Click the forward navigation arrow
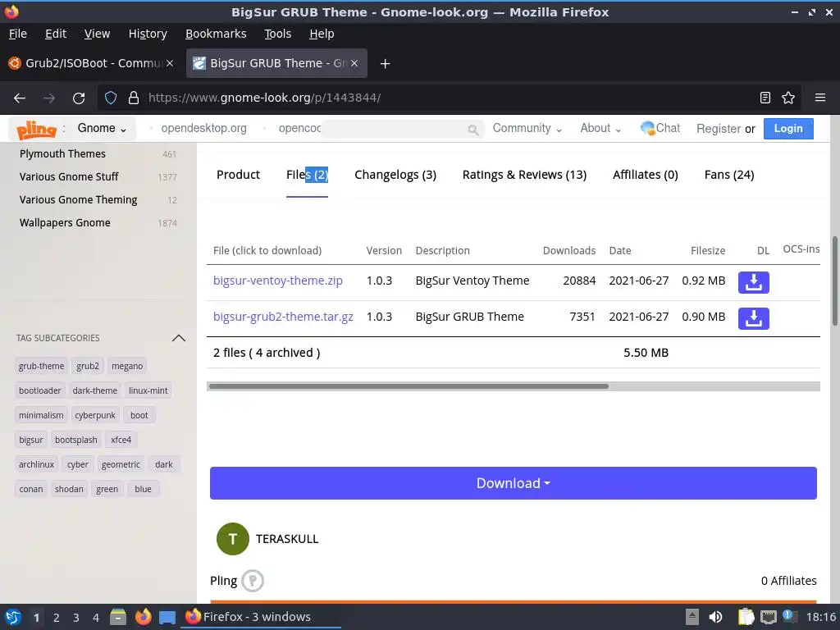Image resolution: width=840 pixels, height=630 pixels. click(49, 98)
